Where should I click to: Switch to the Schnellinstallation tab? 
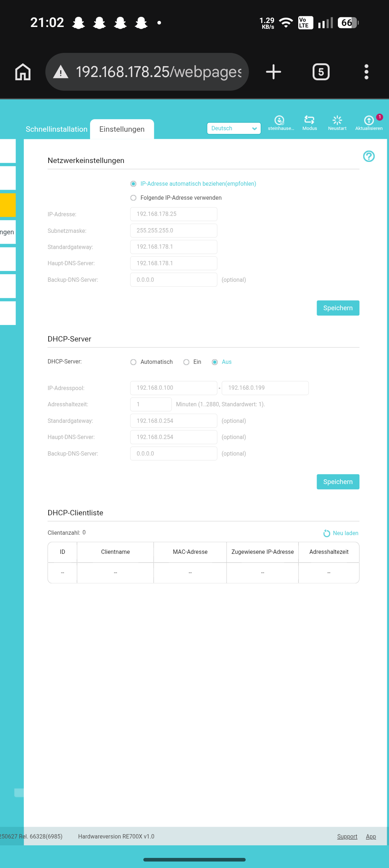coord(57,129)
